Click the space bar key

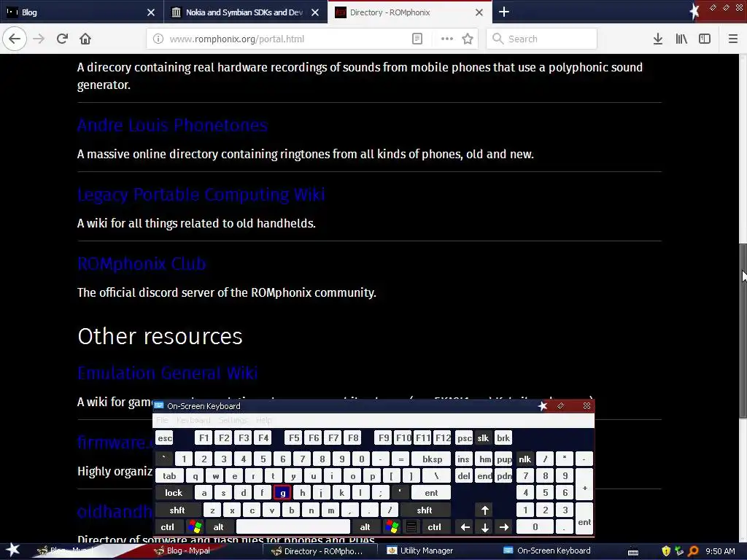click(293, 527)
